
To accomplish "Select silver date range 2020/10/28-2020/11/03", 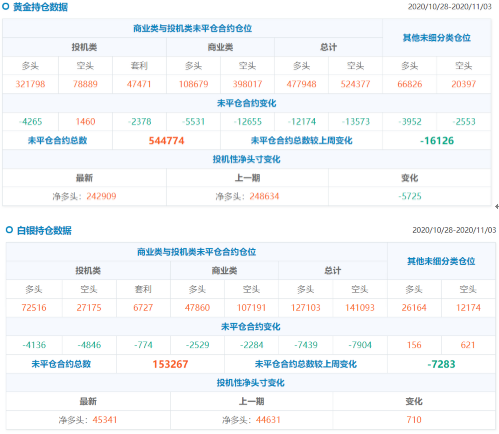I will pyautogui.click(x=454, y=230).
